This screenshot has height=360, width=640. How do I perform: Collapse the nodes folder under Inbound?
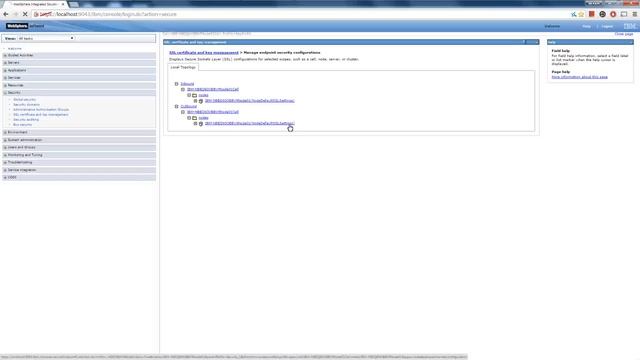click(x=189, y=95)
